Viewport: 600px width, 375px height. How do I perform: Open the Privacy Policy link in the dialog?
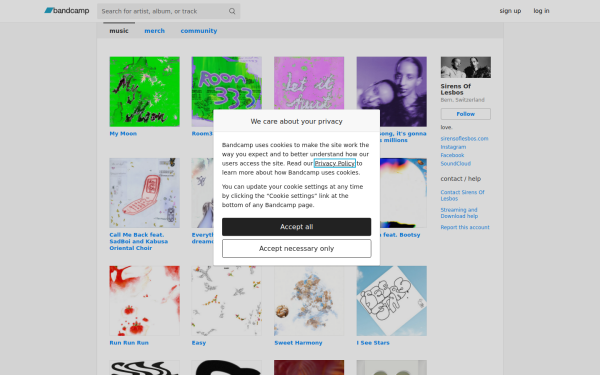(334, 163)
